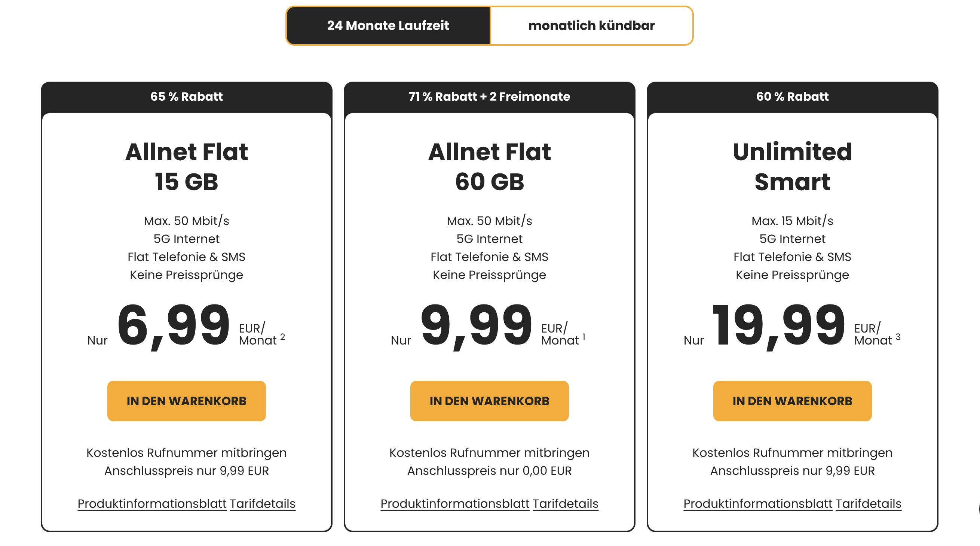The width and height of the screenshot is (980, 546).
Task: Click the "60 % Rabatt" banner
Action: point(793,96)
